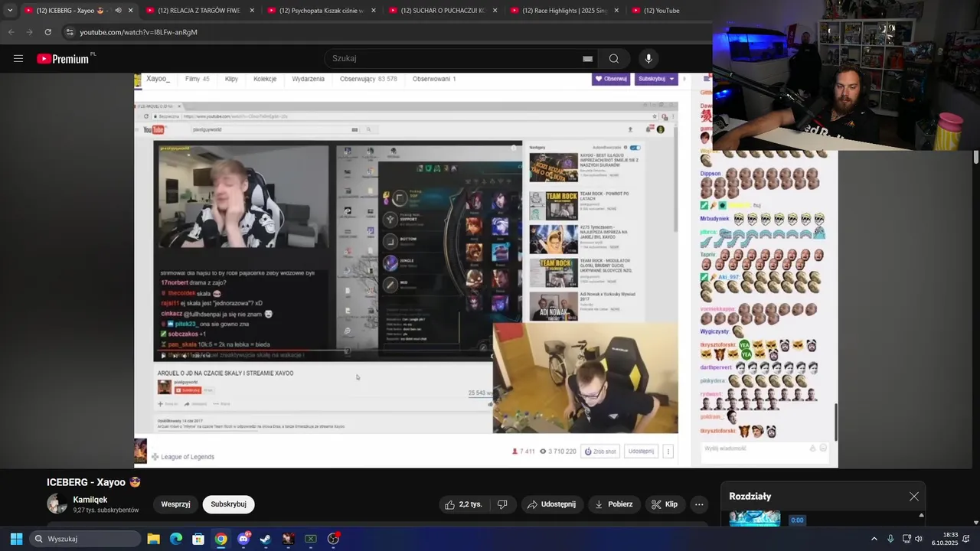This screenshot has height=551, width=980.
Task: Click the purple Obserwuj button in the video
Action: coord(611,79)
